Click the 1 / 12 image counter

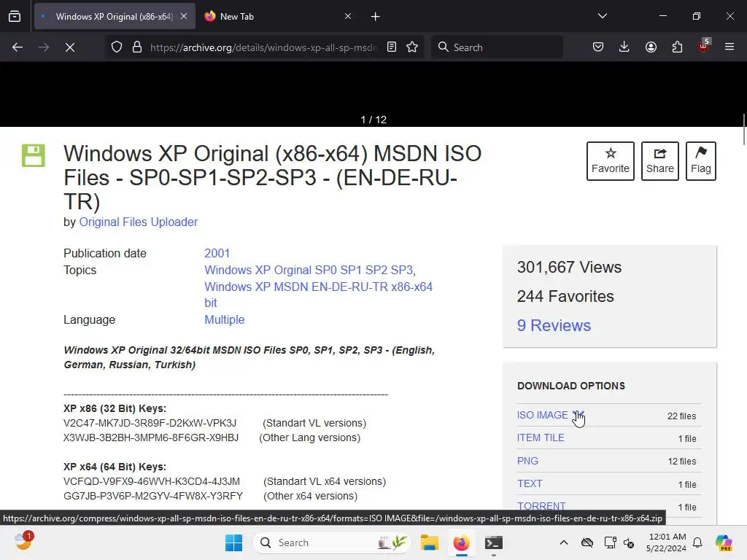pyautogui.click(x=373, y=120)
